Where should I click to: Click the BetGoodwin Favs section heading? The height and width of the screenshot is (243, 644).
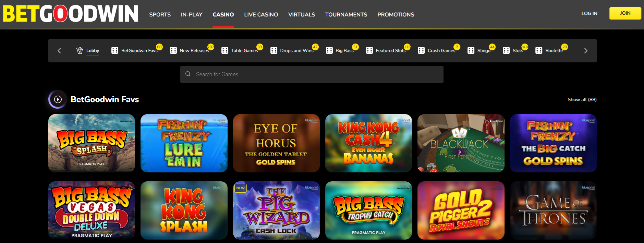pyautogui.click(x=105, y=99)
